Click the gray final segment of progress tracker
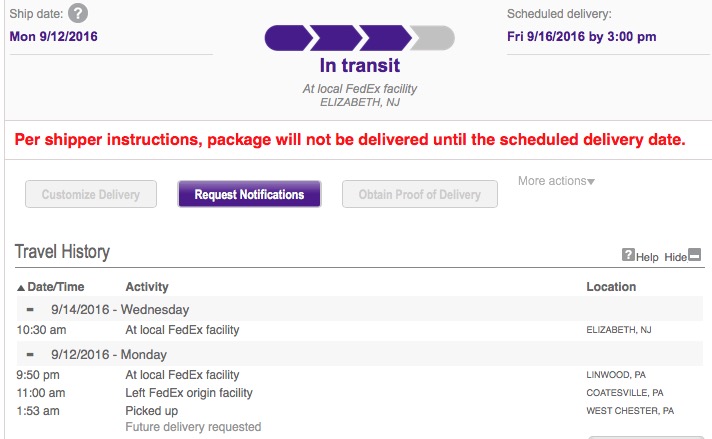The height and width of the screenshot is (439, 712). tap(433, 38)
